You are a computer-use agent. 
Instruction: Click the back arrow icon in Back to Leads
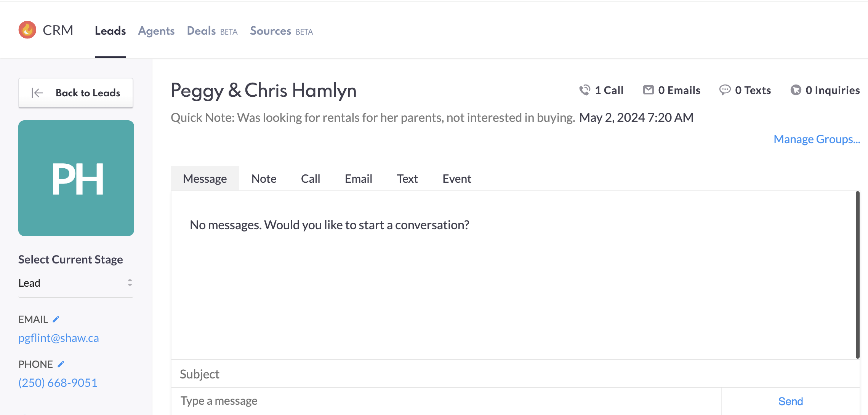[x=37, y=93]
